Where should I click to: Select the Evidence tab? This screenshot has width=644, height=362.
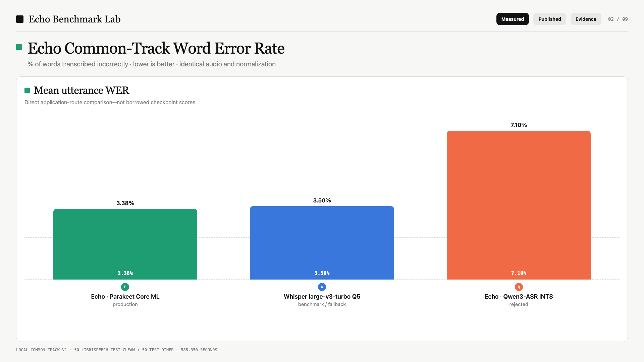pyautogui.click(x=586, y=19)
